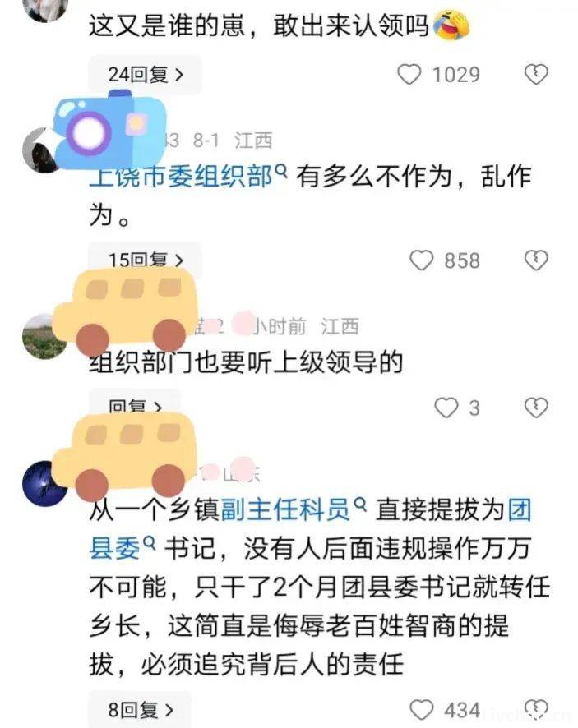Open the 上饶市委组织部 search link

click(x=181, y=177)
